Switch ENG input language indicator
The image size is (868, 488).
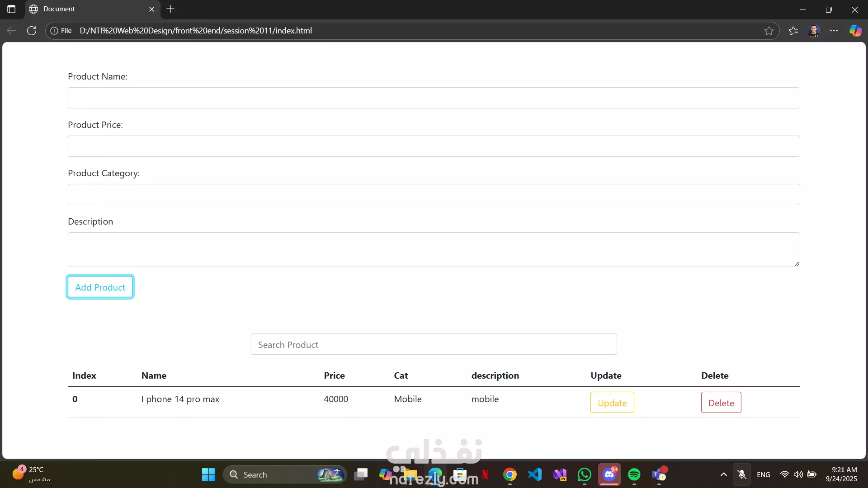[763, 474]
